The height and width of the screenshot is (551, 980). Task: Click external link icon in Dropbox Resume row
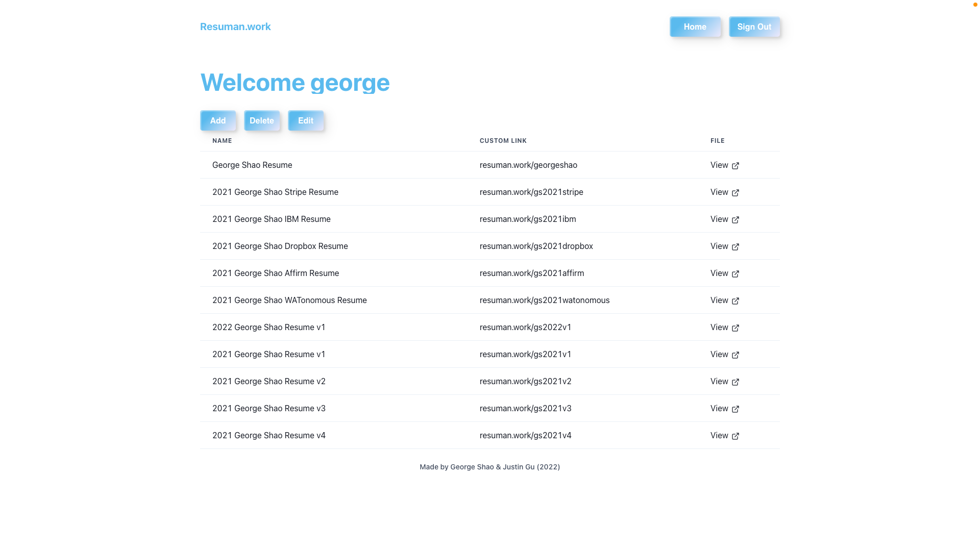tap(735, 247)
